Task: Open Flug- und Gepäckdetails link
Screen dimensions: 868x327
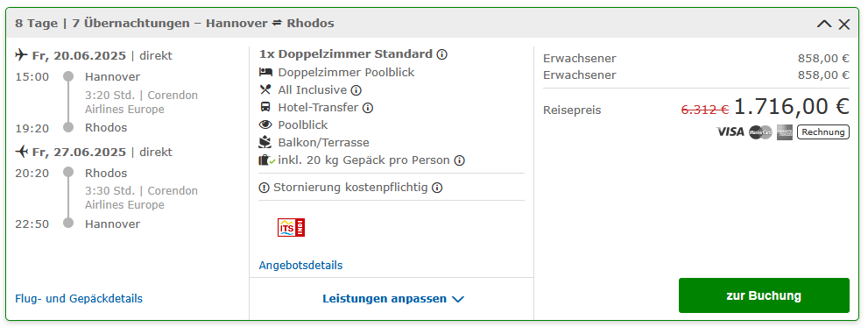Action: coord(79,299)
